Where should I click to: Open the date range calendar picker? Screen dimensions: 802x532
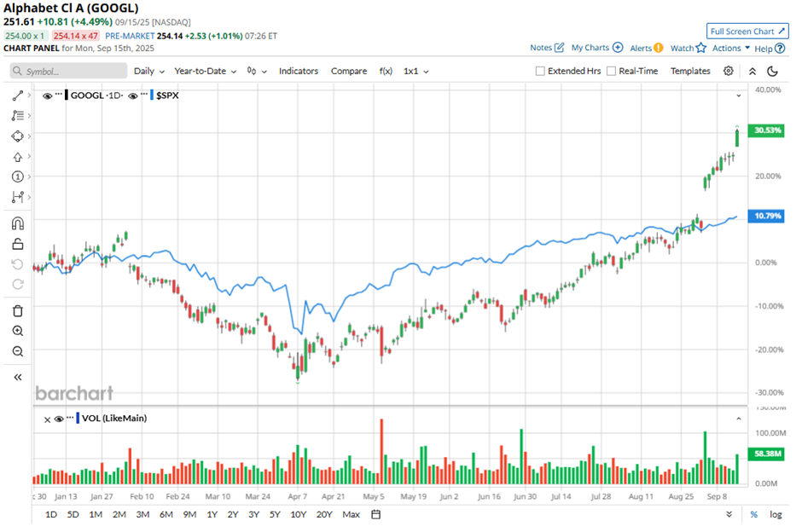tap(376, 515)
